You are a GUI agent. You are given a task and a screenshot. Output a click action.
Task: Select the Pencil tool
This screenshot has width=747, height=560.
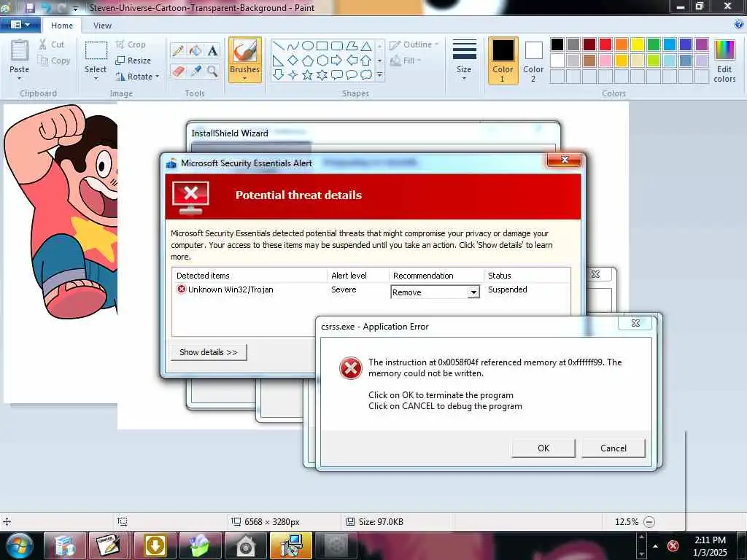(x=178, y=50)
